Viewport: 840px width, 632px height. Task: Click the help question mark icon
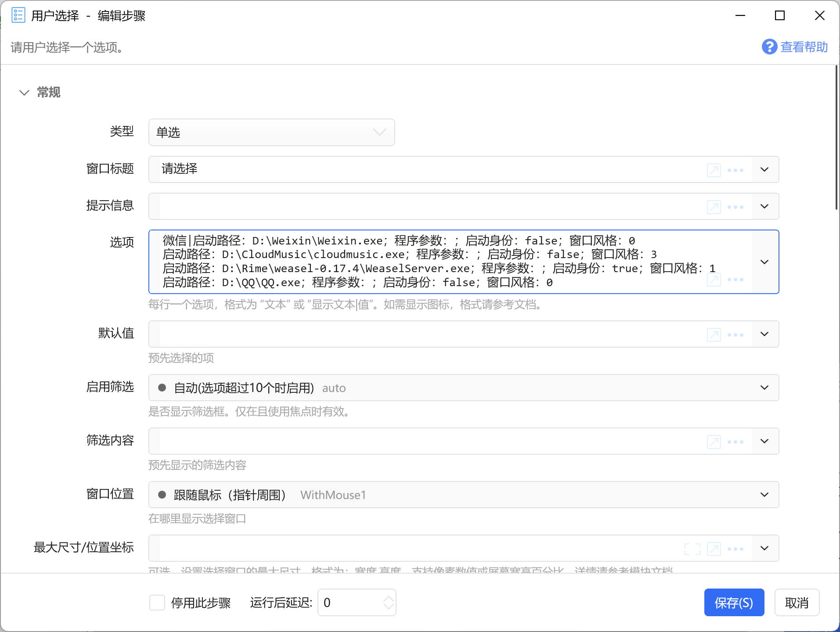click(769, 47)
